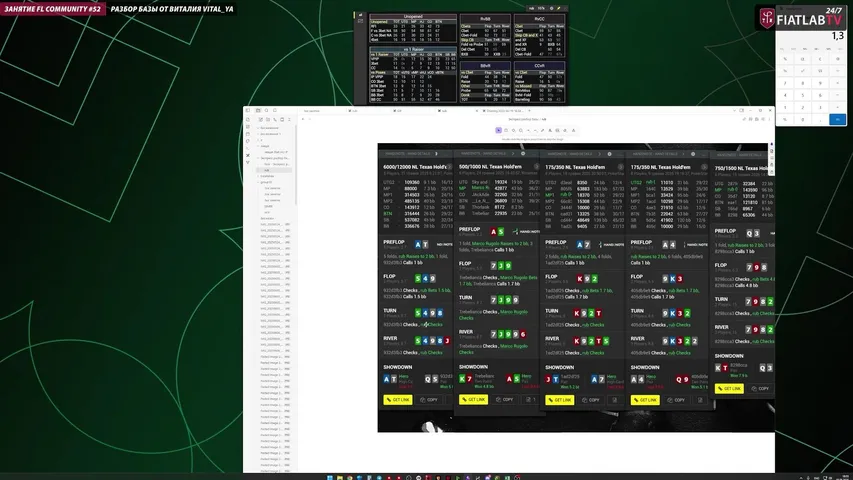Click the next arrow in second 175/350 hand card header
This screenshot has height=480, width=853.
coord(683,154)
